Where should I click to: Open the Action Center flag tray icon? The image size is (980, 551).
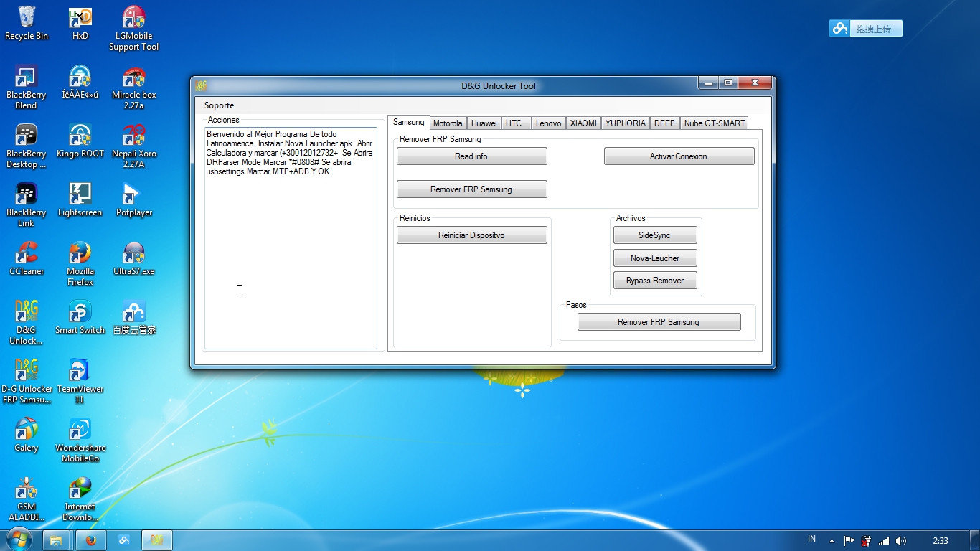849,541
